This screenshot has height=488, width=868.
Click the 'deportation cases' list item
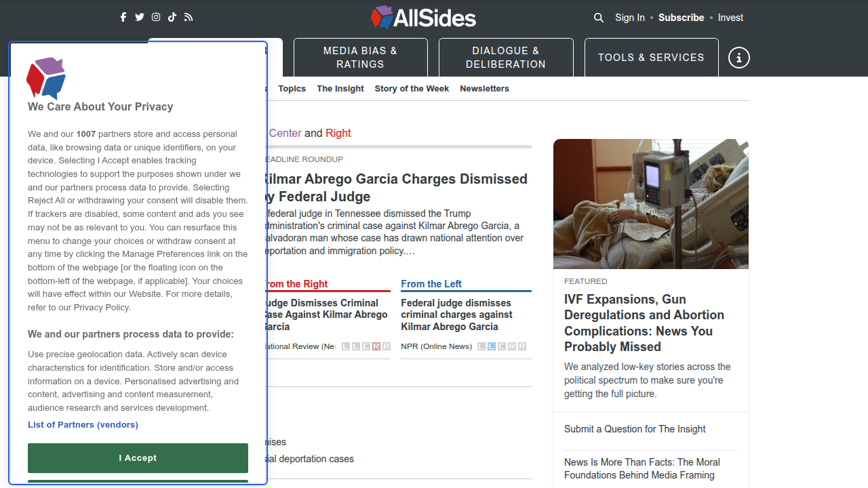pyautogui.click(x=311, y=459)
